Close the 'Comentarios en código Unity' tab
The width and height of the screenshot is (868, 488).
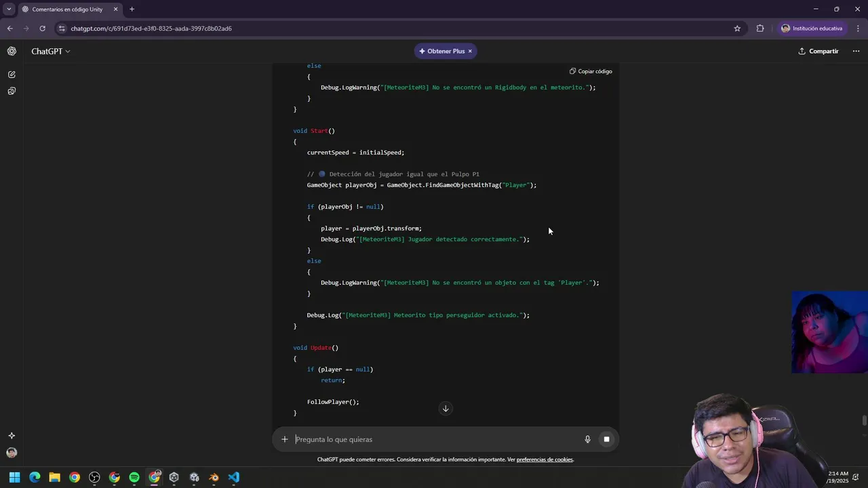click(115, 9)
